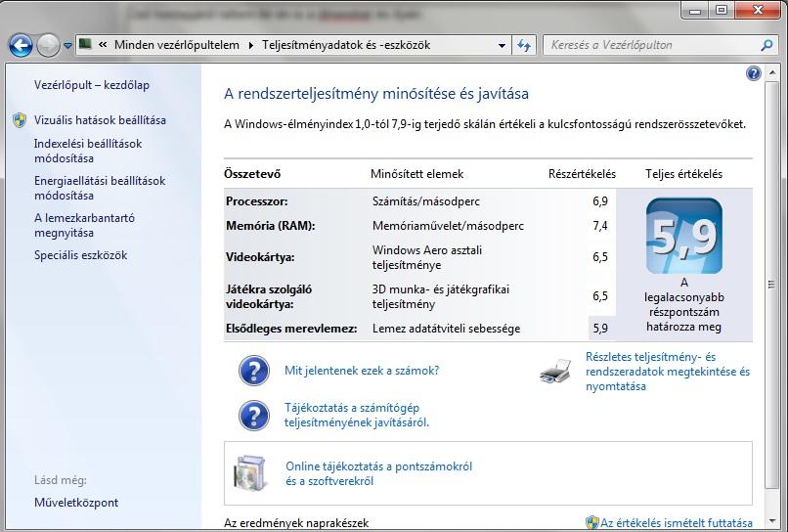This screenshot has height=532, width=788.
Task: Open breadcrumb overflow chevron in address bar
Action: (103, 45)
